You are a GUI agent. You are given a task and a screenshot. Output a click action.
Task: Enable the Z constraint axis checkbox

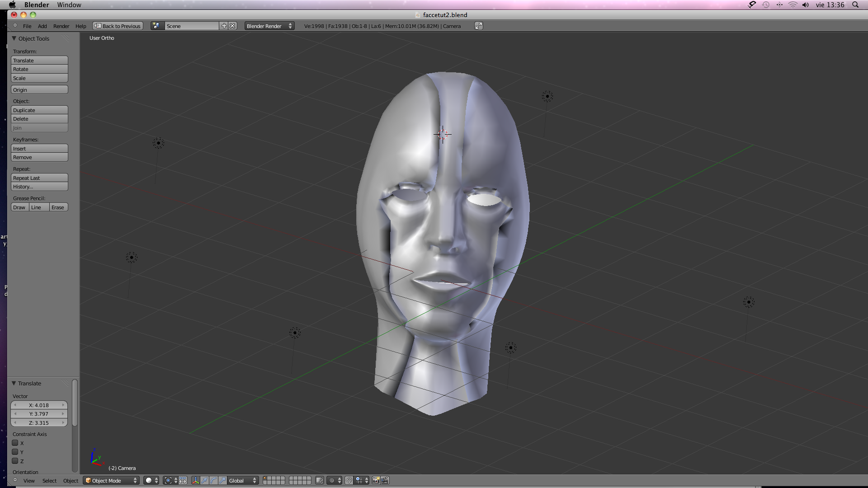(x=15, y=461)
